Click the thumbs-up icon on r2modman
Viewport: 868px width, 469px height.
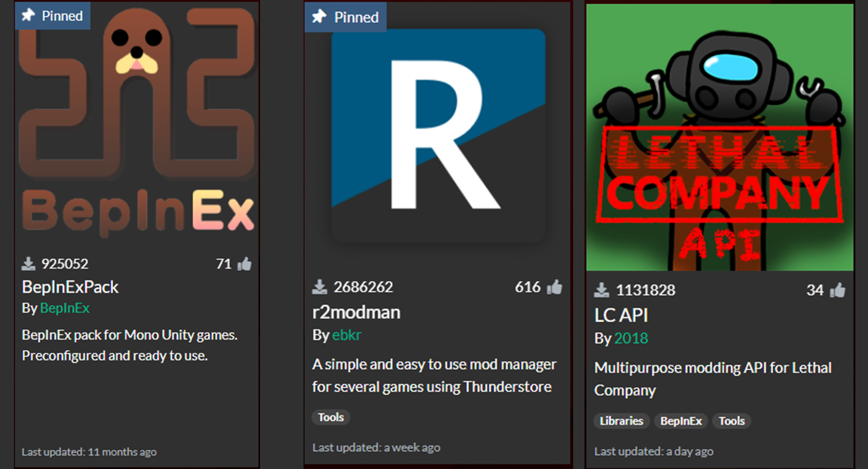[554, 287]
